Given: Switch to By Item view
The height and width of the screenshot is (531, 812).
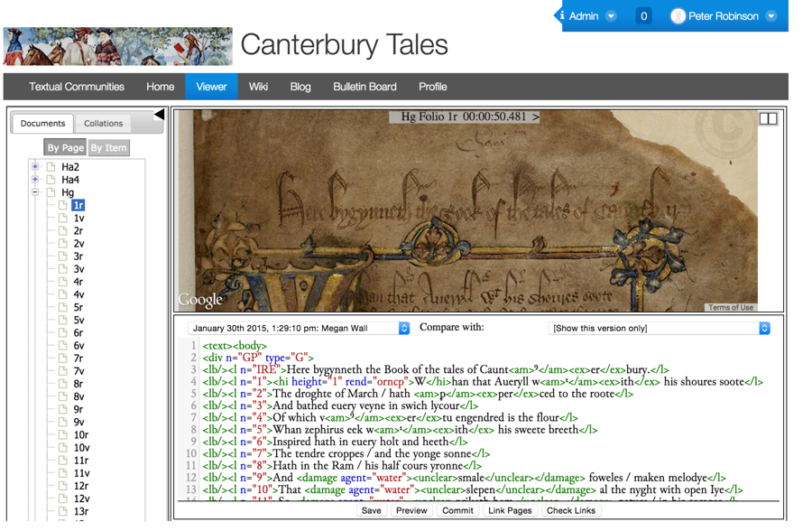Looking at the screenshot, I should [x=108, y=148].
